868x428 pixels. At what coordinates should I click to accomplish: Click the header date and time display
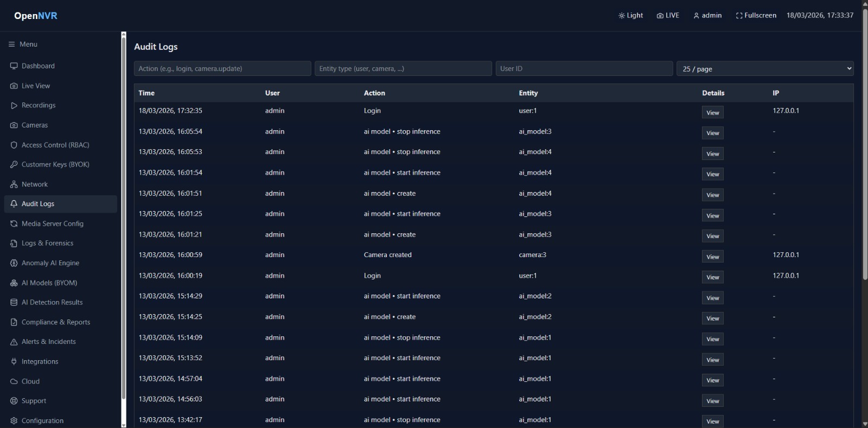coord(820,16)
